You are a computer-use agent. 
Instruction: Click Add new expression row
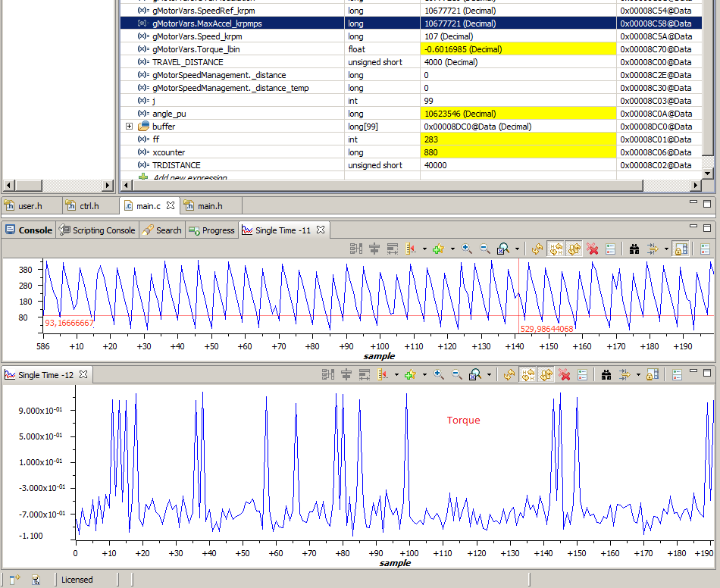pyautogui.click(x=189, y=177)
